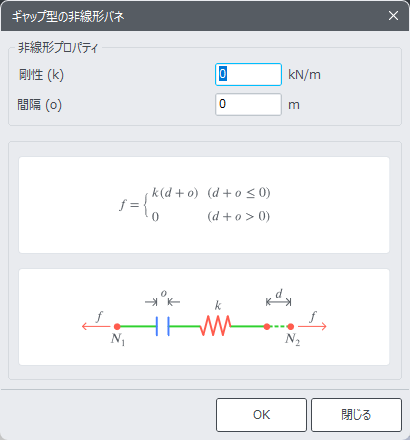Click the 間隔 (o) gap input field
Screen dimensions: 410x440
coord(248,104)
